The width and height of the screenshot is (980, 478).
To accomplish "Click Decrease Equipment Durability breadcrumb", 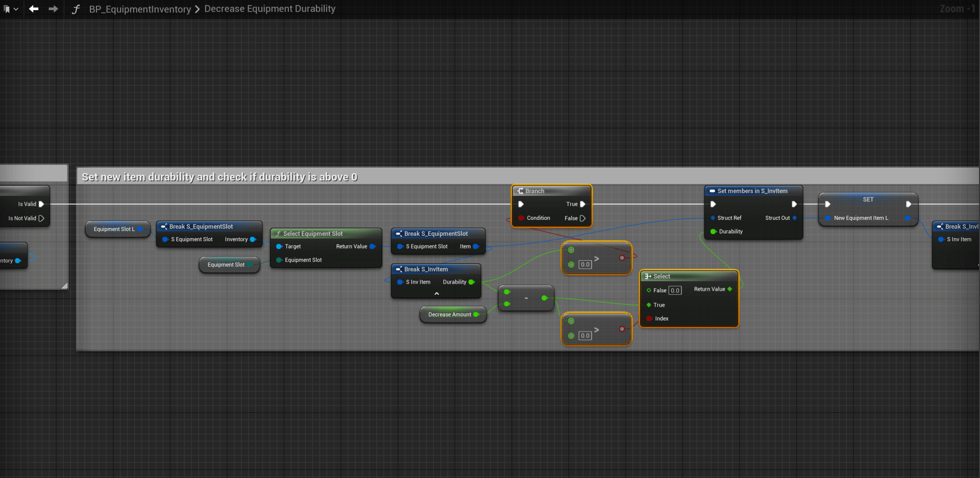I will tap(269, 9).
